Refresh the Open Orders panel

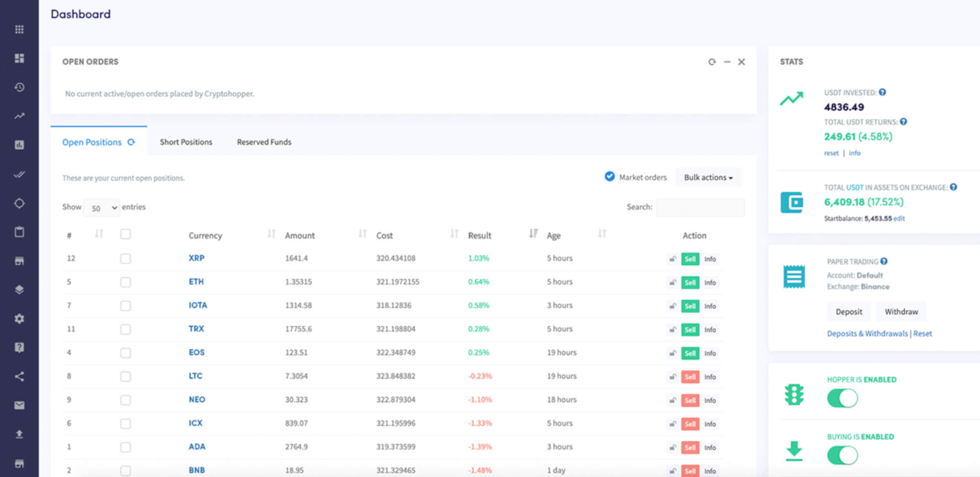[x=712, y=62]
